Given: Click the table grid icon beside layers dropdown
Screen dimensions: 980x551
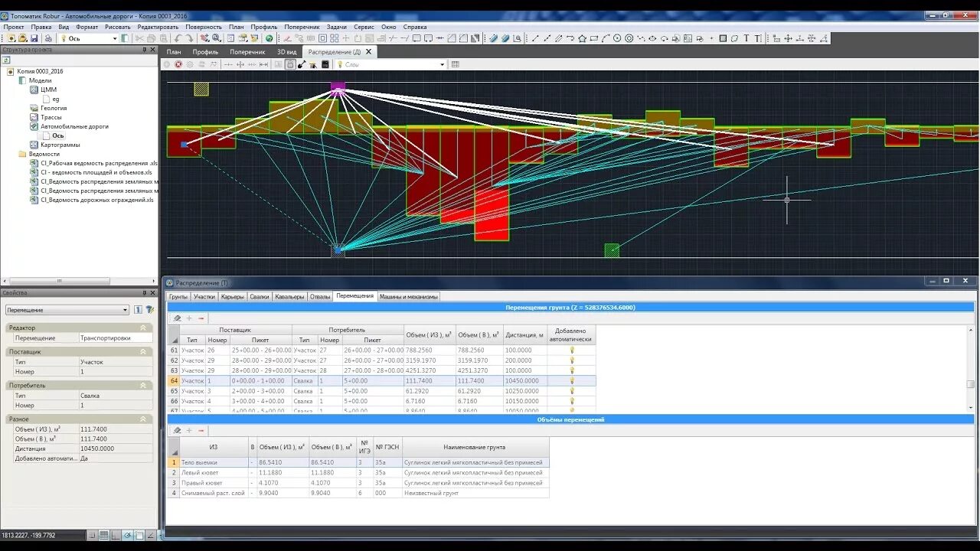Looking at the screenshot, I should (456, 64).
